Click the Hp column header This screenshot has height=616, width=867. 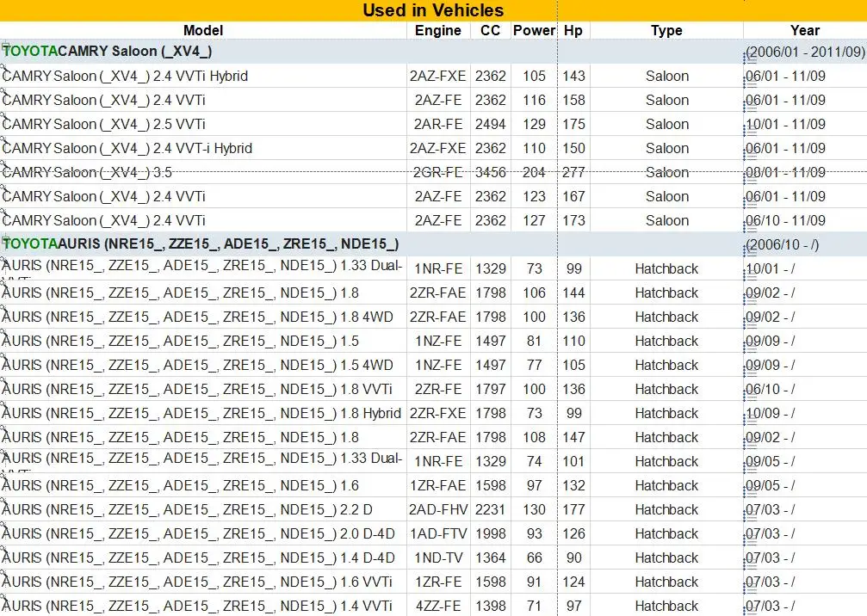(573, 30)
